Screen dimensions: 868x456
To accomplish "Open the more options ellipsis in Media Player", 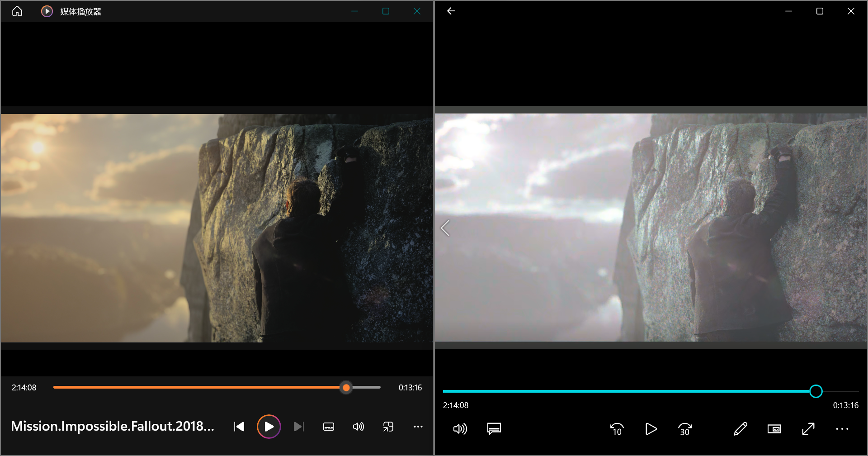I will point(418,427).
